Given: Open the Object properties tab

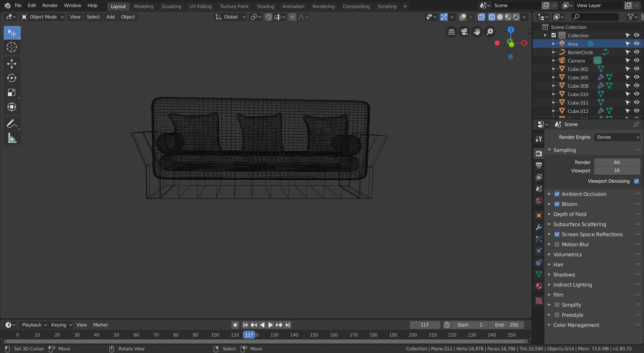Looking at the screenshot, I should [539, 215].
